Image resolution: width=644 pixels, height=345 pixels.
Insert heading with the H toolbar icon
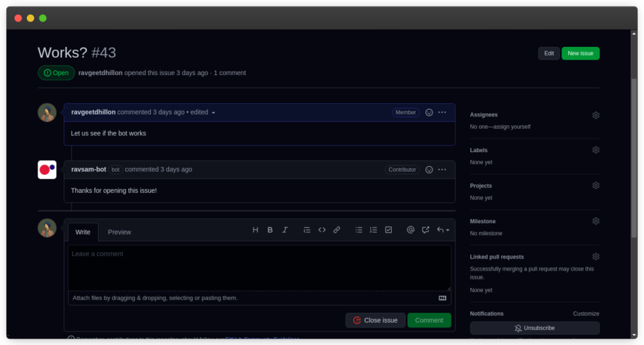(255, 230)
